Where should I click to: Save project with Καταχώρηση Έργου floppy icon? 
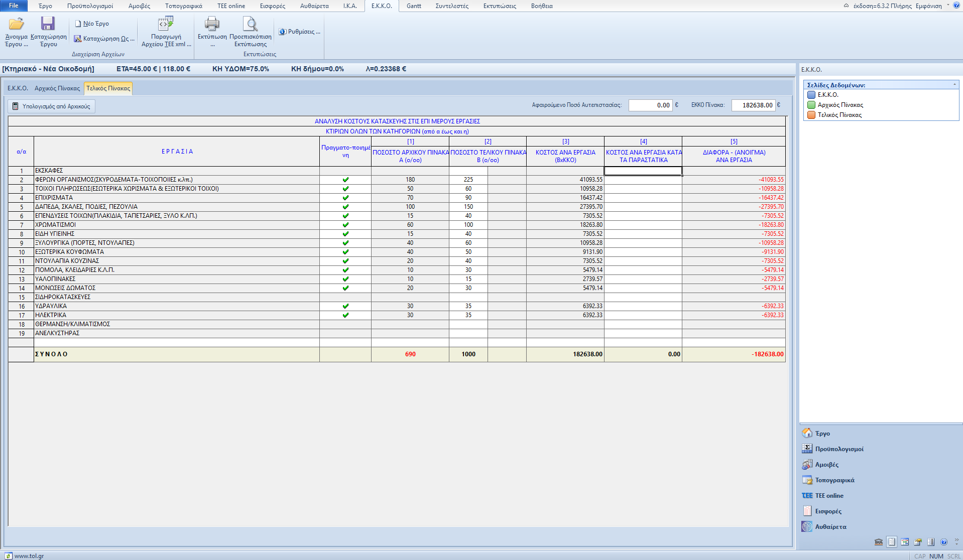[x=48, y=24]
